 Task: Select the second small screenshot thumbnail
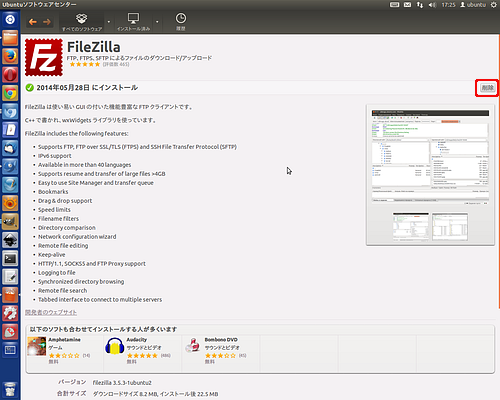(x=450, y=227)
